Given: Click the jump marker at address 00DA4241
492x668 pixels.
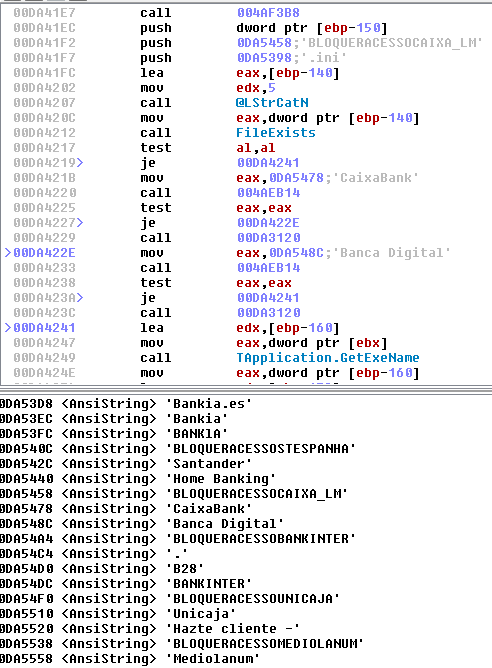Looking at the screenshot, I should [8, 328].
